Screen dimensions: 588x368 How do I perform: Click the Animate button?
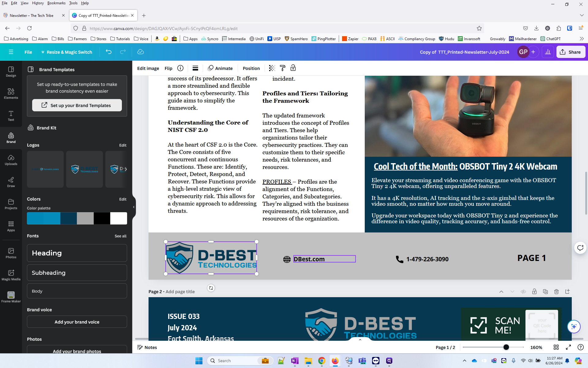(220, 68)
